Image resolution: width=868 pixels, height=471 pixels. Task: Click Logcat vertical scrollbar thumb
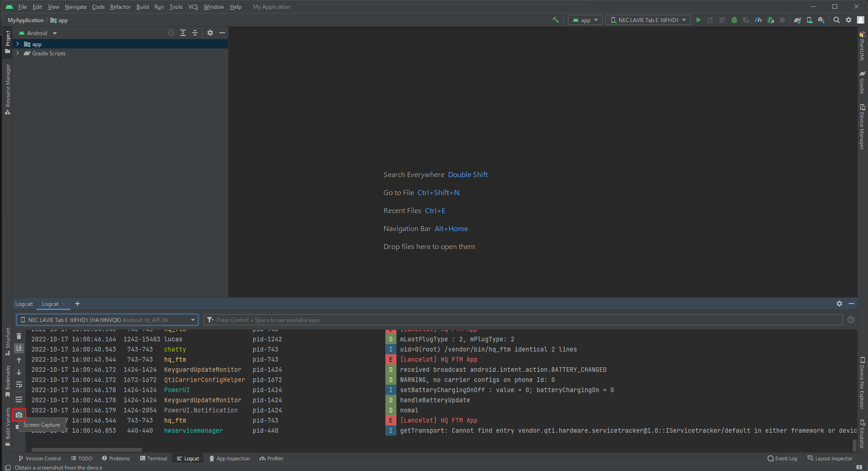point(854,445)
